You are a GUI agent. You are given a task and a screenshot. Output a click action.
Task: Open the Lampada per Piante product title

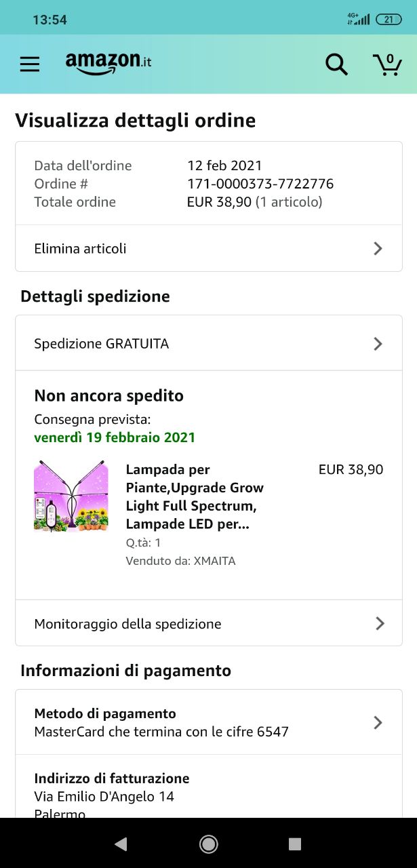click(x=195, y=497)
